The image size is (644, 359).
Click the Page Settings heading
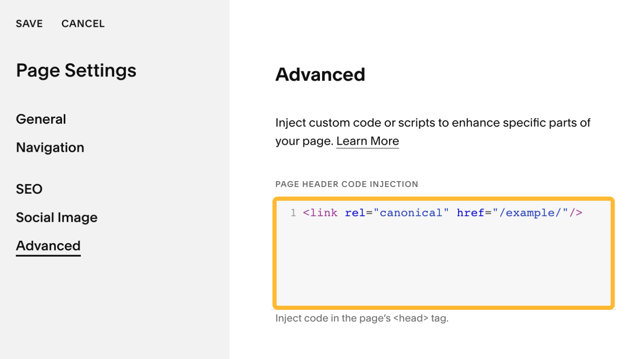(76, 70)
